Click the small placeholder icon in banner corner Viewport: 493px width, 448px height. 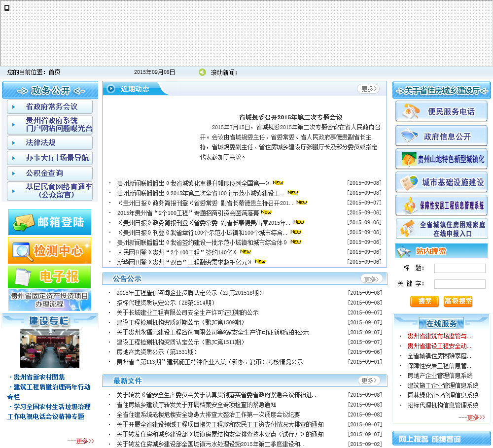(x=7, y=7)
